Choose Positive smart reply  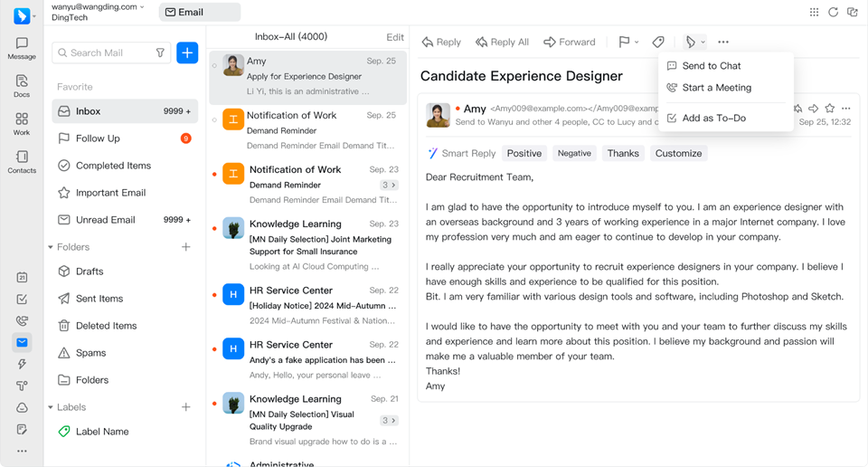(x=524, y=154)
